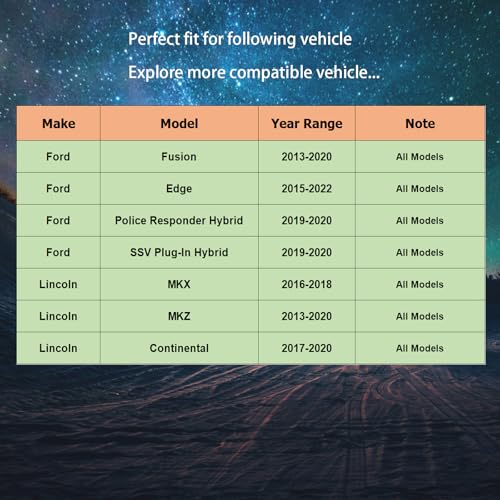This screenshot has height=500, width=500.
Task: Click the Perfect fit for following vehicle heading
Action: coord(240,39)
